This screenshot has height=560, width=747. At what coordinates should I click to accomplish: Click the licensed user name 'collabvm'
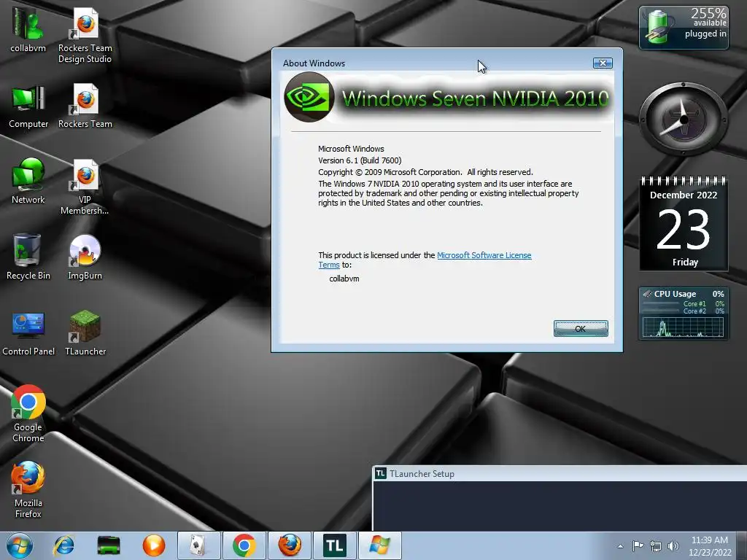pyautogui.click(x=344, y=279)
